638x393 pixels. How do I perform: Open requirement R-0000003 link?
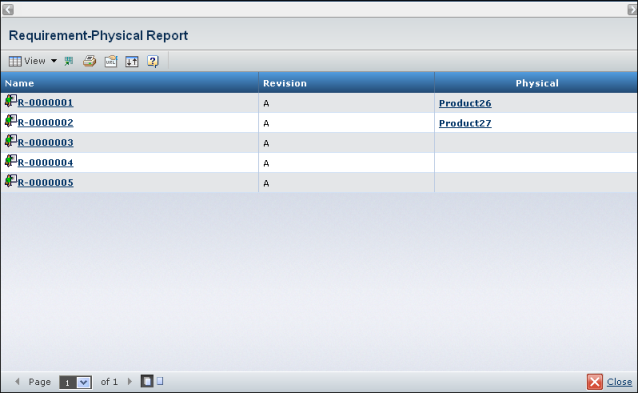pos(45,142)
